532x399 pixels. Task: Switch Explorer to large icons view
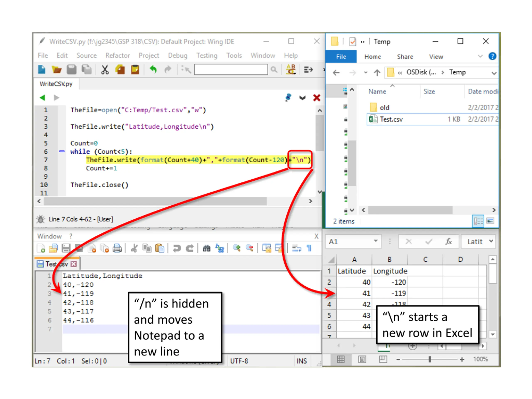pyautogui.click(x=490, y=221)
